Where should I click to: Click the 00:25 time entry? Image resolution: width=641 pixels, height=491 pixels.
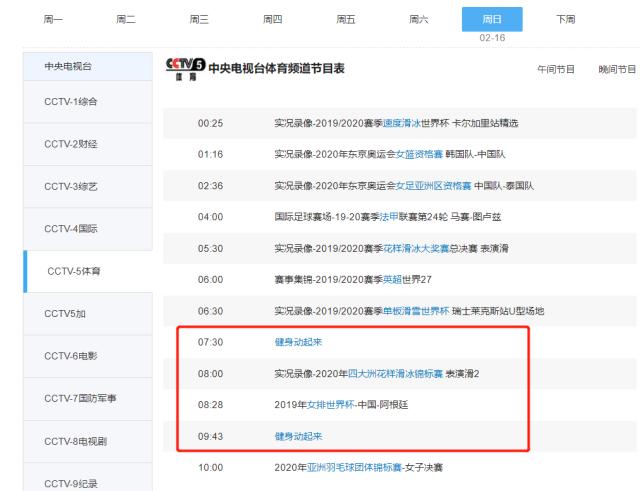pos(211,123)
